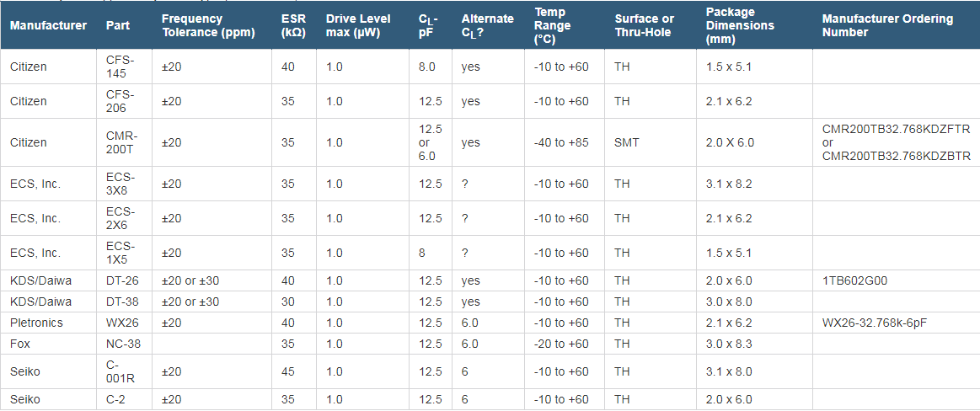Viewport: 980px width, 411px height.
Task: Click the Manufacturer Ordering Number header
Action: coord(887,25)
